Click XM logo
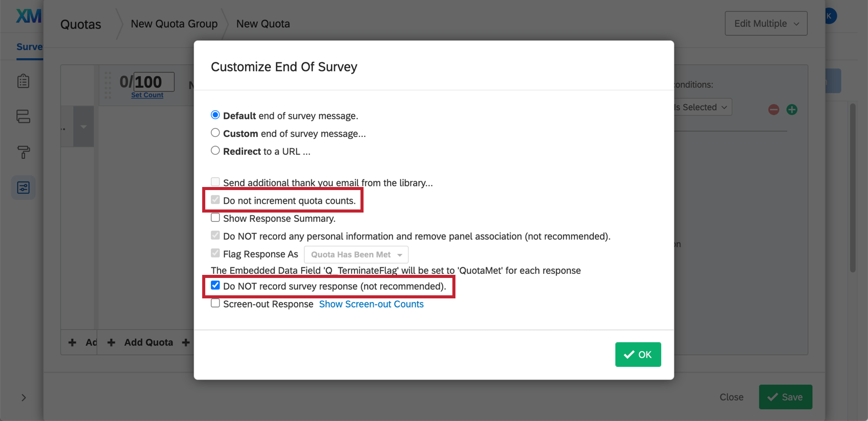The height and width of the screenshot is (421, 868). 29,16
